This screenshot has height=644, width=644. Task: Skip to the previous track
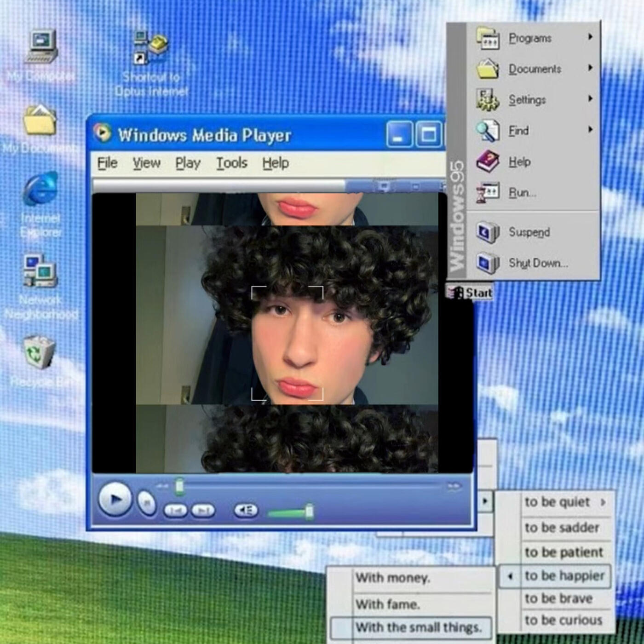(175, 511)
